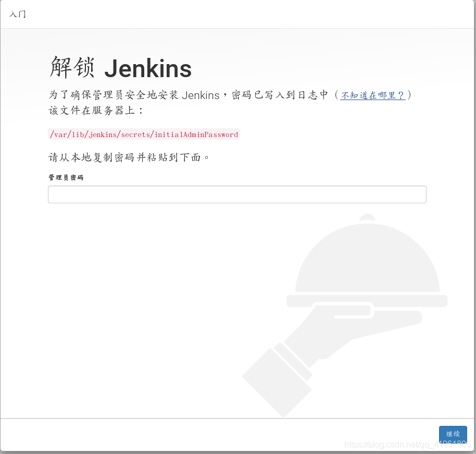The width and height of the screenshot is (476, 454).
Task: Click the 管理员密码 password input field
Action: pos(237,194)
